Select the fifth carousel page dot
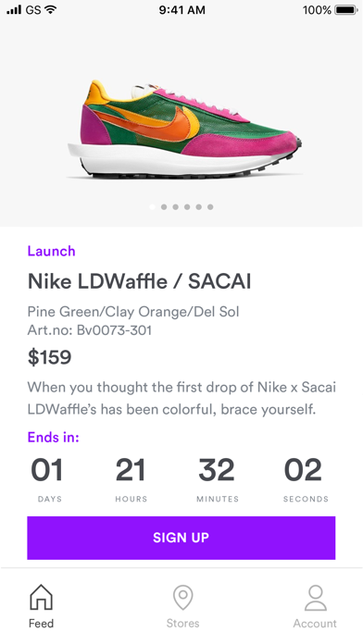 (198, 207)
